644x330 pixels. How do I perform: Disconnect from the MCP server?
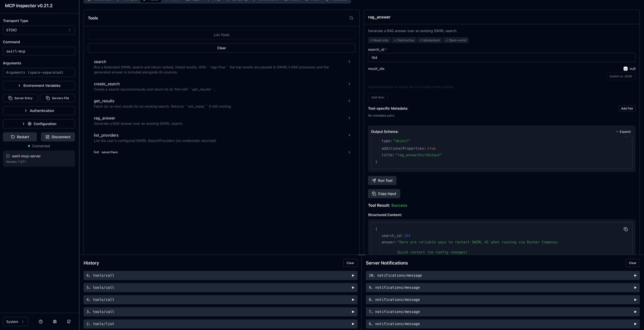pyautogui.click(x=58, y=137)
